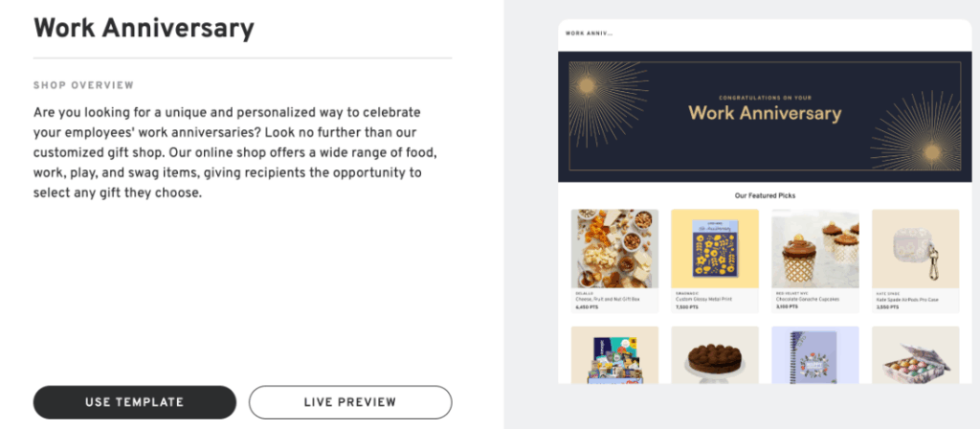
Task: Open the colorful chocolates box thumbnail
Action: pos(914,356)
